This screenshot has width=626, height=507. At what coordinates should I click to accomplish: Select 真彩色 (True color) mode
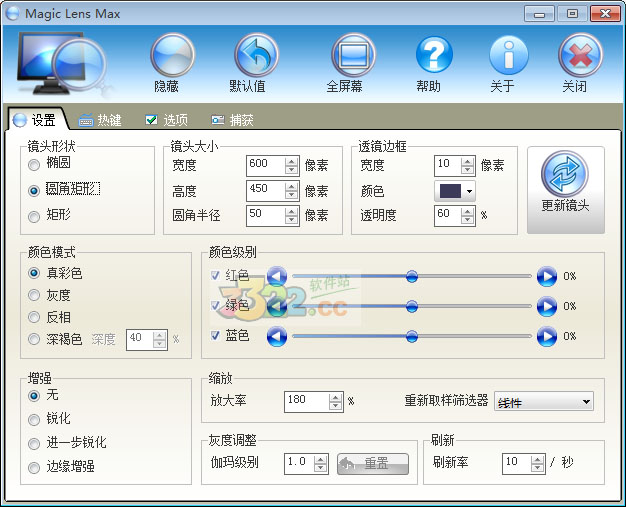click(34, 273)
